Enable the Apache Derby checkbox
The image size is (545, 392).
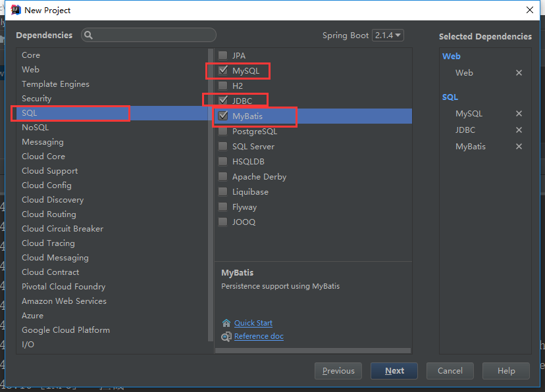[222, 176]
